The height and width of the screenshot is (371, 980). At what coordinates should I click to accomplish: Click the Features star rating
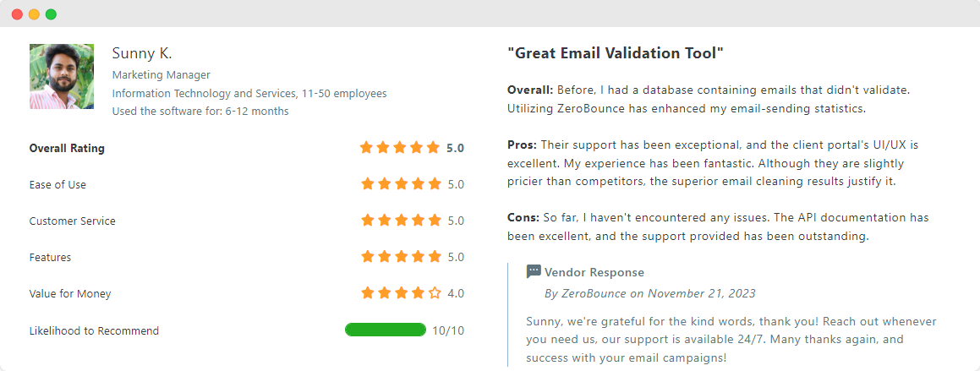pos(401,257)
